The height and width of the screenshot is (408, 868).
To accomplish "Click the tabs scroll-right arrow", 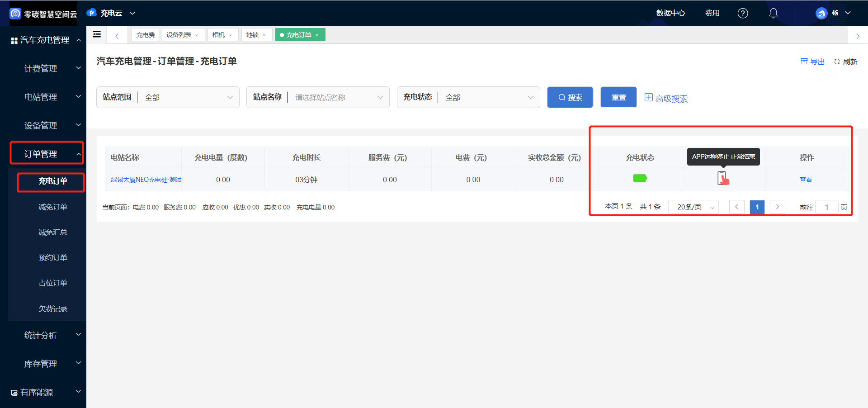I will [858, 36].
